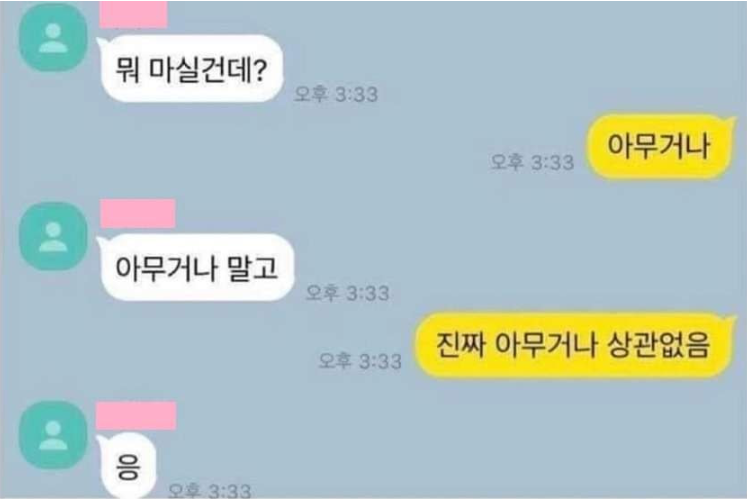Image resolution: width=747 pixels, height=499 pixels.
Task: Tap the pink redacted name above '응'
Action: click(136, 416)
